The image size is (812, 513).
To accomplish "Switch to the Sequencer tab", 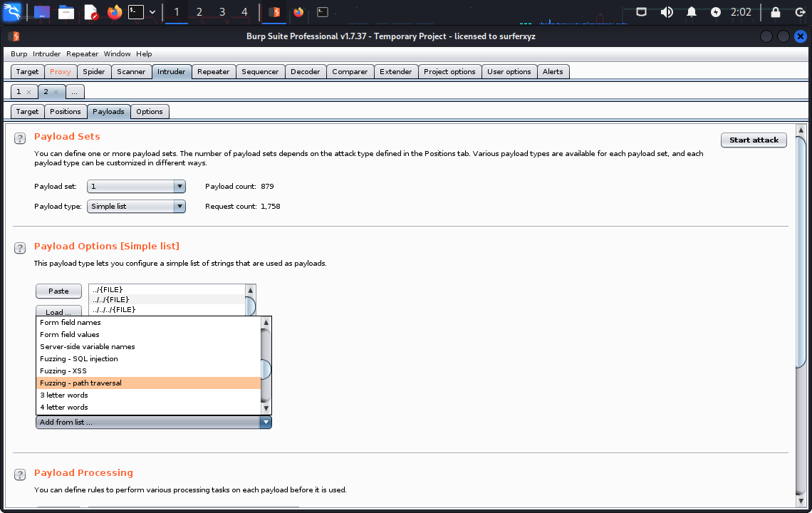I will (260, 71).
